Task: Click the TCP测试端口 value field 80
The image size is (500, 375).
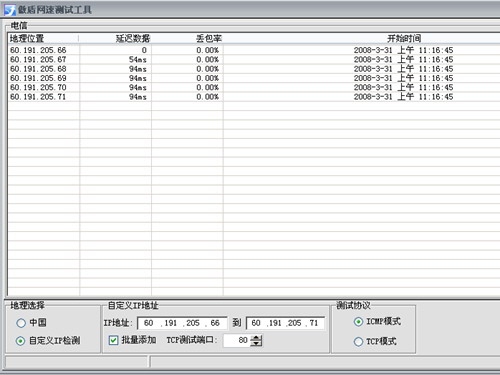Action: (237, 340)
